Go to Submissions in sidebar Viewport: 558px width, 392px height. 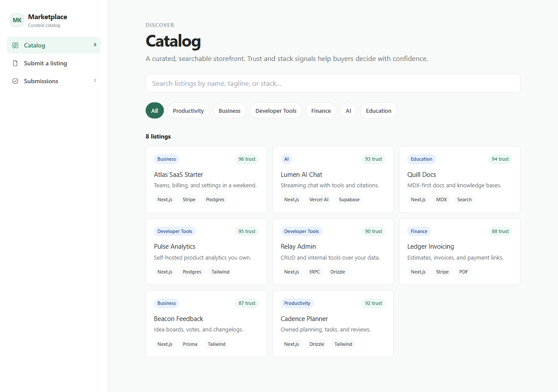click(x=54, y=81)
